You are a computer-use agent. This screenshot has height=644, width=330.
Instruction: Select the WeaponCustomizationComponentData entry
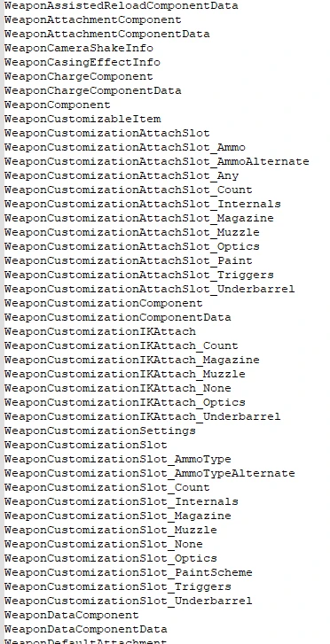[117, 317]
